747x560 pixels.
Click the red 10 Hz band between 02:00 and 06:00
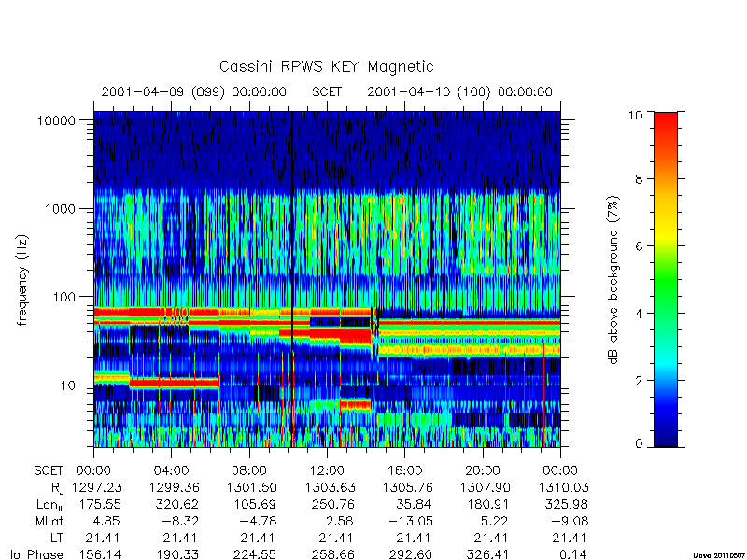[175, 383]
